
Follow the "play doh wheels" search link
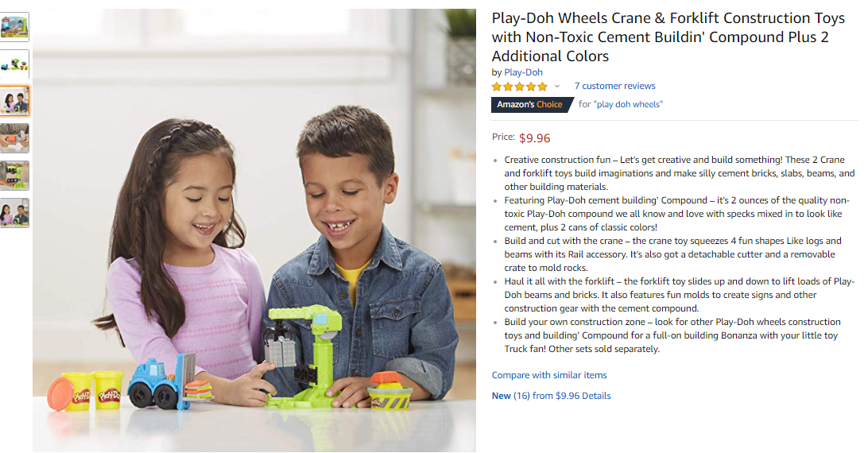628,105
